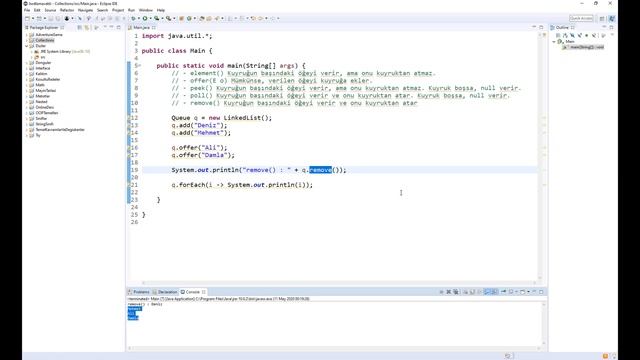Select the Interface project

click(42, 68)
